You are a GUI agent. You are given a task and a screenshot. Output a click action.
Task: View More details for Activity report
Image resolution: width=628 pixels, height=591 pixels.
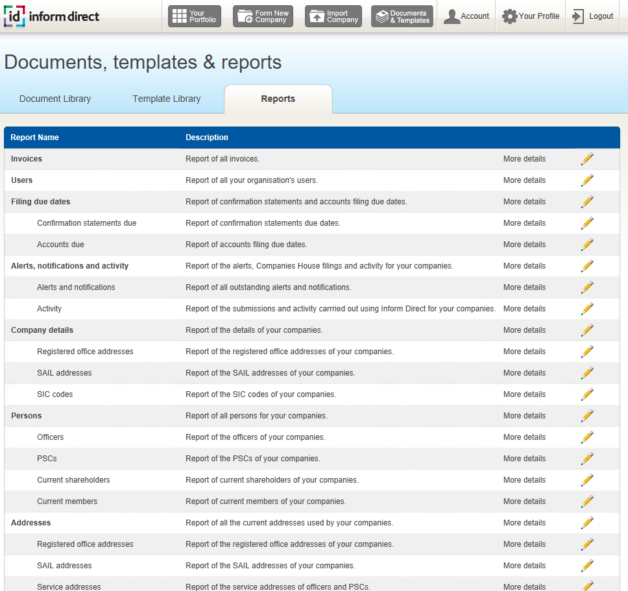(x=524, y=309)
